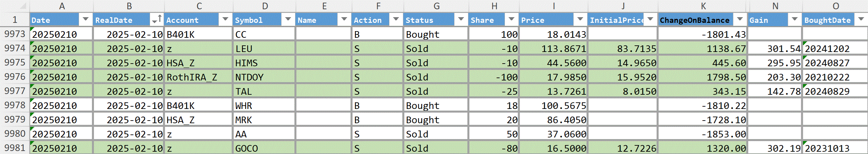Viewport: 868px width, 154px height.
Task: Click the InitialPrice filter arrow
Action: (x=650, y=20)
